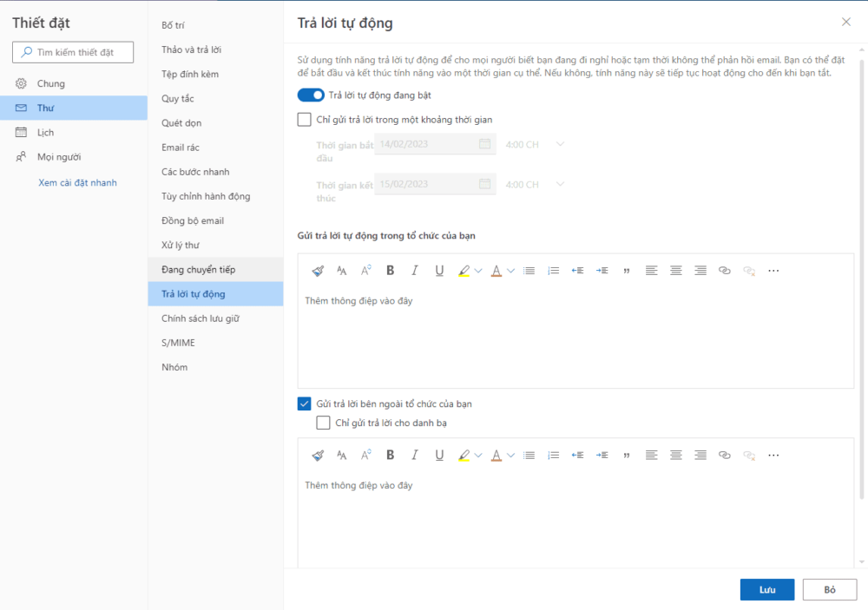The image size is (868, 610).
Task: Click the 'Lưu' button
Action: tap(766, 589)
